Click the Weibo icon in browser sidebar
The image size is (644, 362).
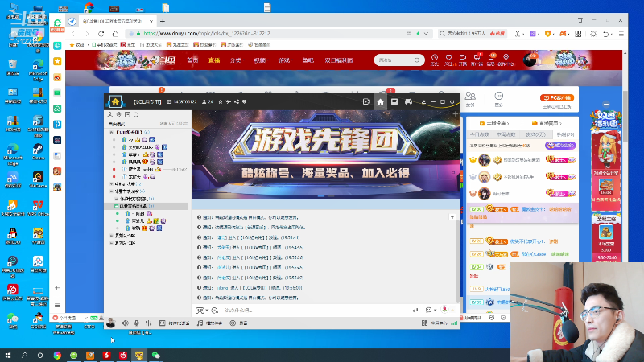(57, 77)
